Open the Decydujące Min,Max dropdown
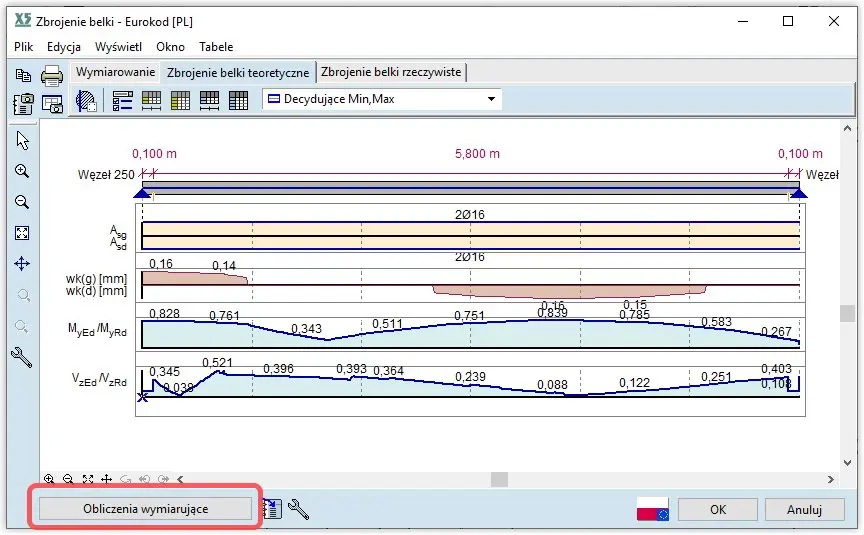This screenshot has width=864, height=535. pyautogui.click(x=491, y=99)
